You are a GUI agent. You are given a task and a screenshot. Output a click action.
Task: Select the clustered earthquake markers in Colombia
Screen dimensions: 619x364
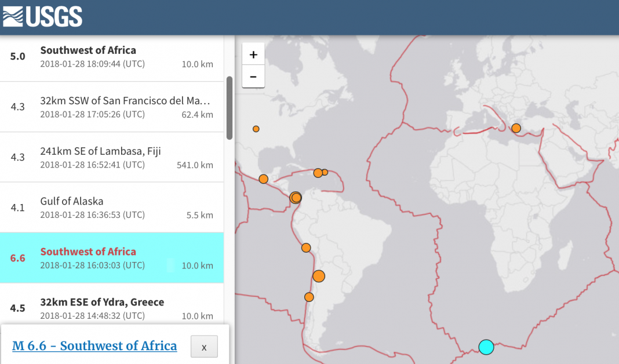click(295, 198)
